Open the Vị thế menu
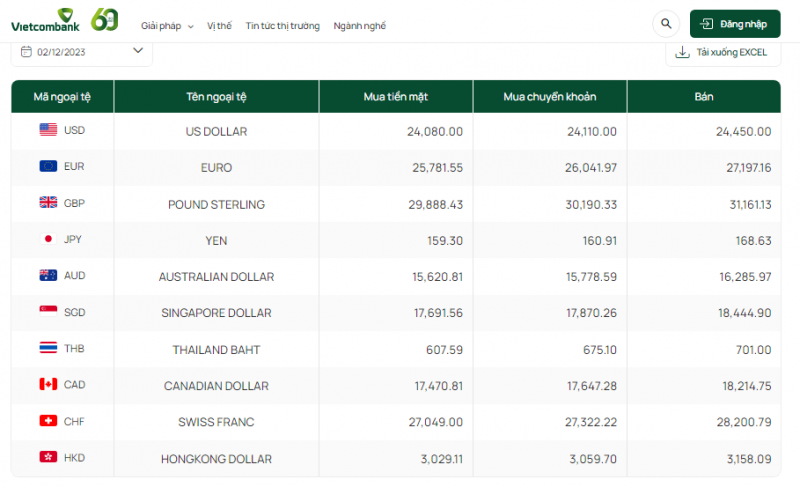The image size is (800, 487). pos(218,26)
